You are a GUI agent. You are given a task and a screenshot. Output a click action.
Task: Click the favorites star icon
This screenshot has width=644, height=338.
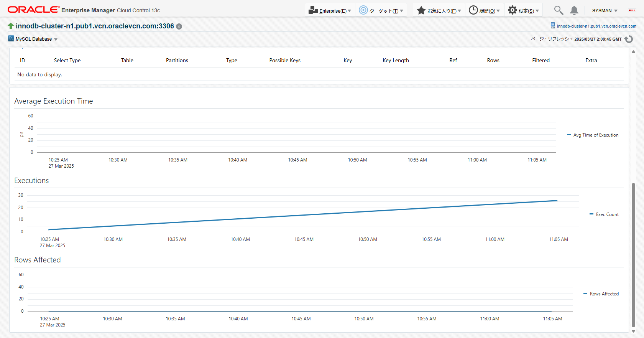pos(421,10)
